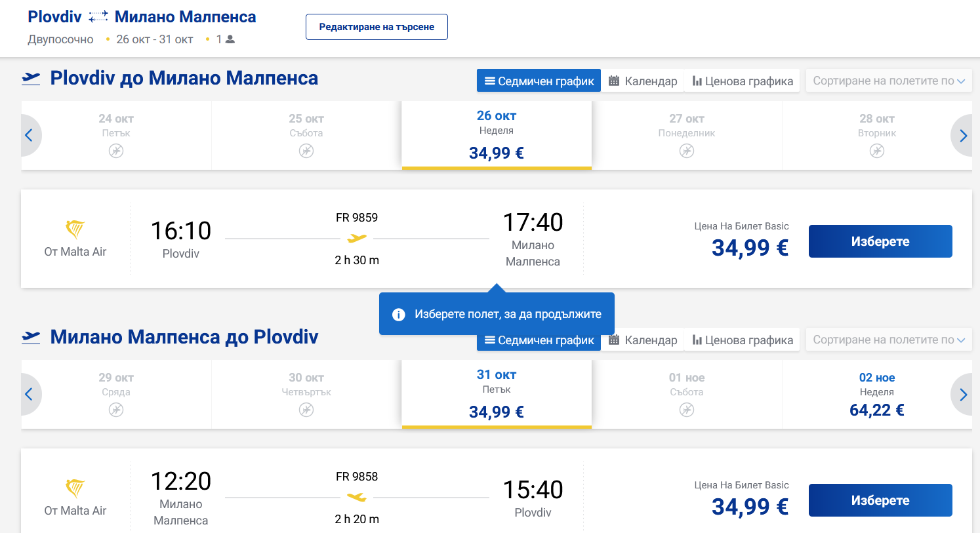
Task: Click the no-flight icon under 27 окт
Action: (x=687, y=151)
